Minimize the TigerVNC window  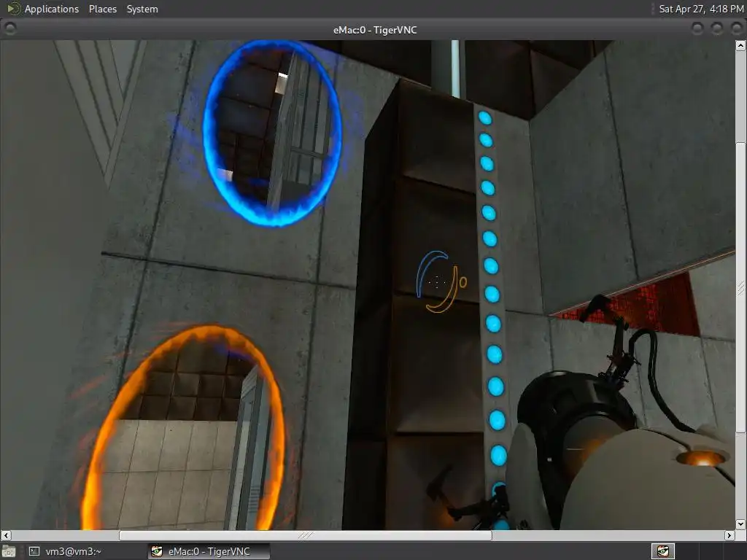click(697, 29)
